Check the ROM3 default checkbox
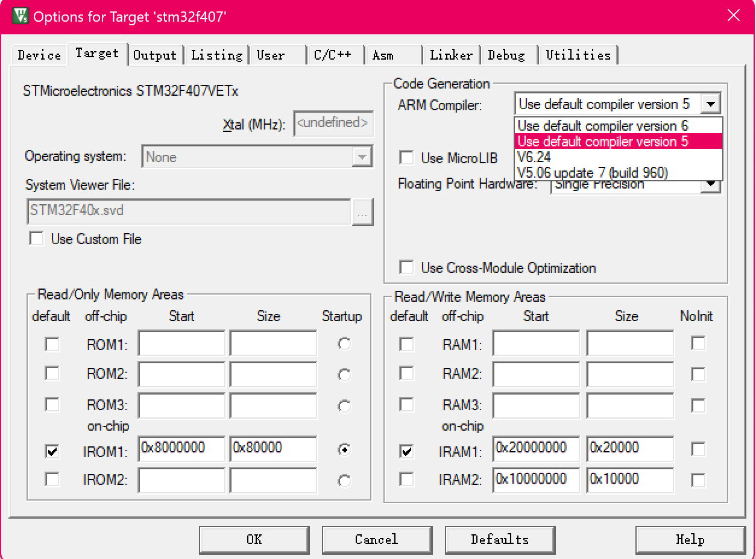Image resolution: width=756 pixels, height=559 pixels. tap(52, 404)
